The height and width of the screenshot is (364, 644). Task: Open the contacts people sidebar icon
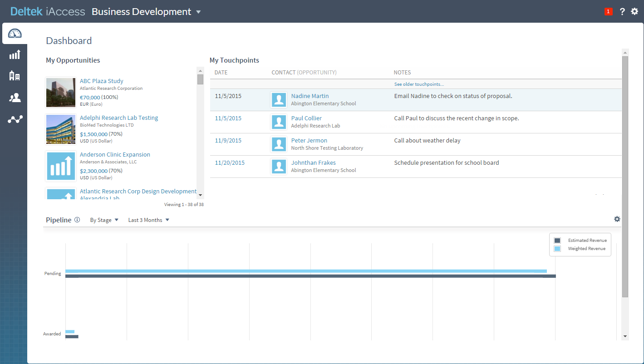(x=15, y=98)
